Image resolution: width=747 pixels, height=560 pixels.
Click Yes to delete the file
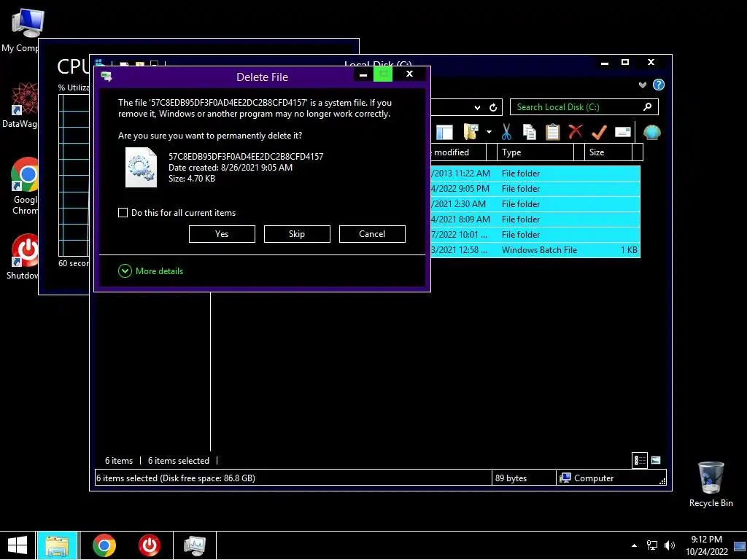(x=222, y=234)
